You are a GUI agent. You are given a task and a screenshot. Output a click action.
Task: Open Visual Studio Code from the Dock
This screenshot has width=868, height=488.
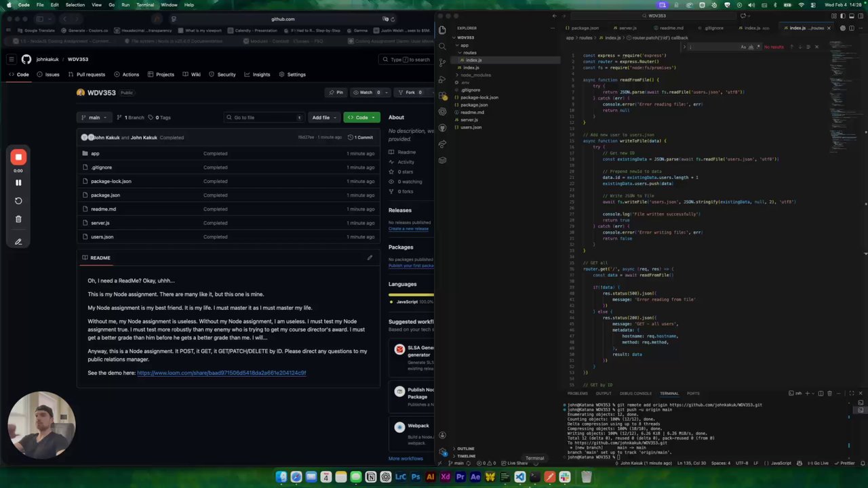(519, 477)
